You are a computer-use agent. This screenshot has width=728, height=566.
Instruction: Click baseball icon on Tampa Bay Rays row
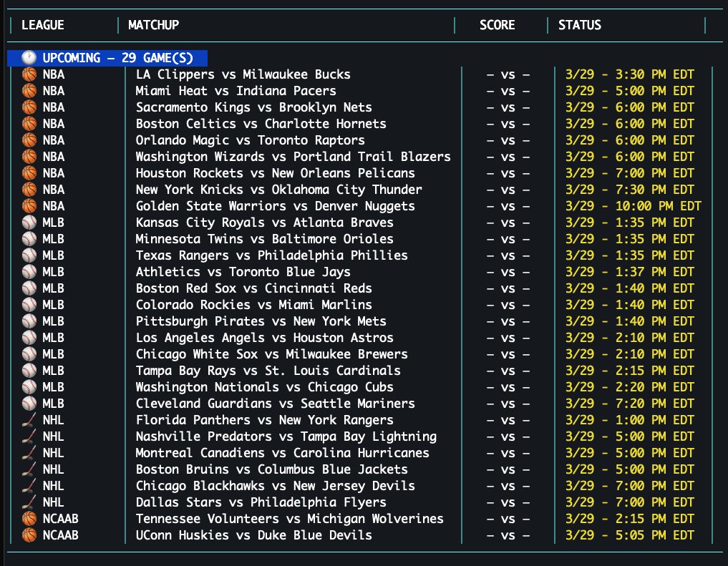[29, 371]
